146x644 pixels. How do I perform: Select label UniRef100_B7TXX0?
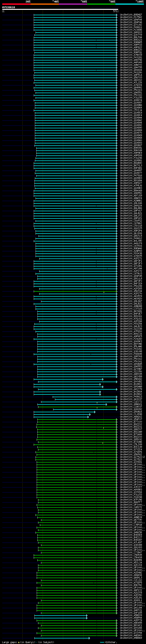(131, 422)
